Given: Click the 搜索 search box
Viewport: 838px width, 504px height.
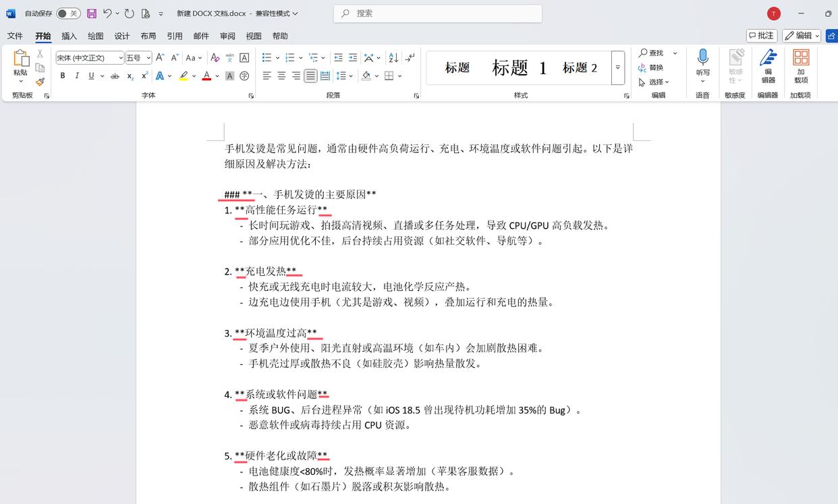Looking at the screenshot, I should tap(437, 13).
